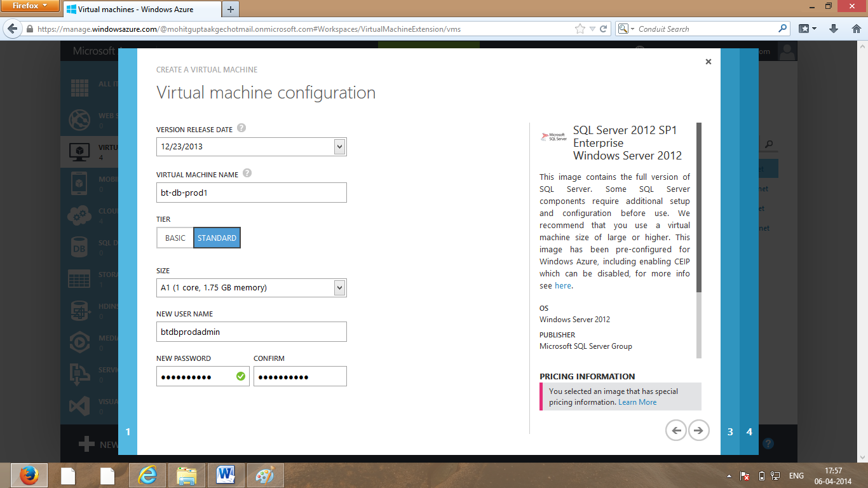Screen dimensions: 868x488
Task: Click the Virtual Machine Name field
Action: tap(252, 193)
